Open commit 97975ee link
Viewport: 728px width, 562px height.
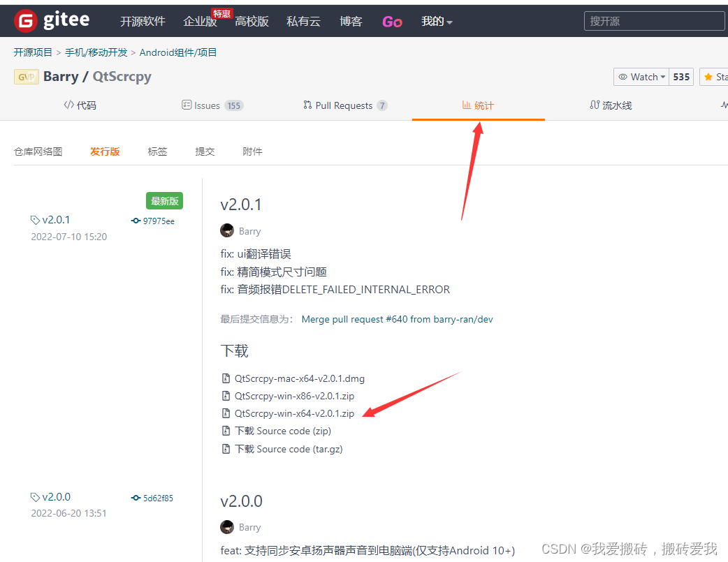pos(159,221)
